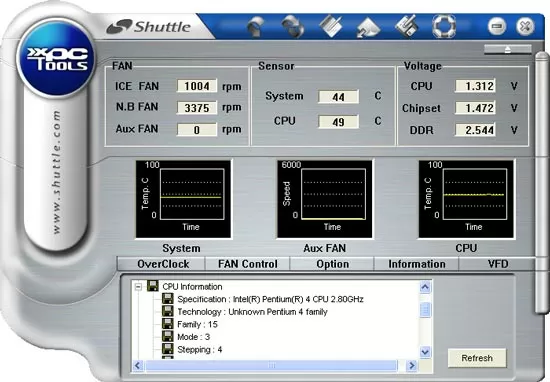The width and height of the screenshot is (550, 382).
Task: Click the icon beside Stepping : 4
Action: click(168, 349)
